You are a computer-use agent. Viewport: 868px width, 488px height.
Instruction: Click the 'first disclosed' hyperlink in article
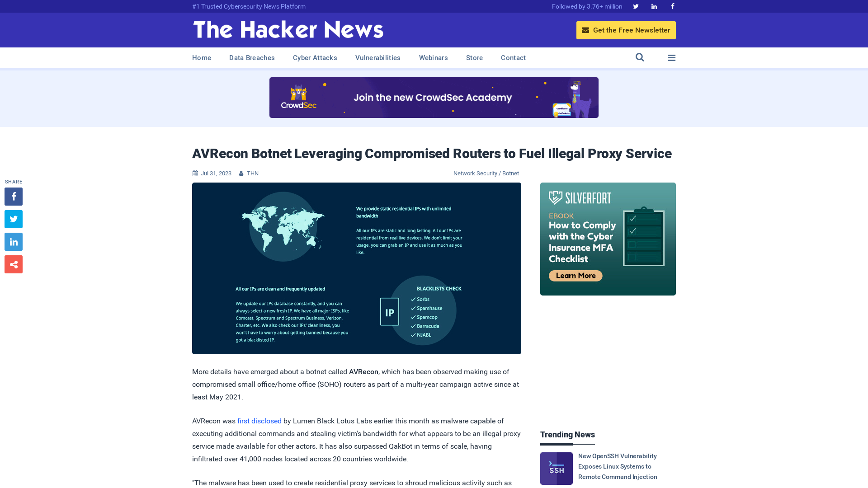259,421
